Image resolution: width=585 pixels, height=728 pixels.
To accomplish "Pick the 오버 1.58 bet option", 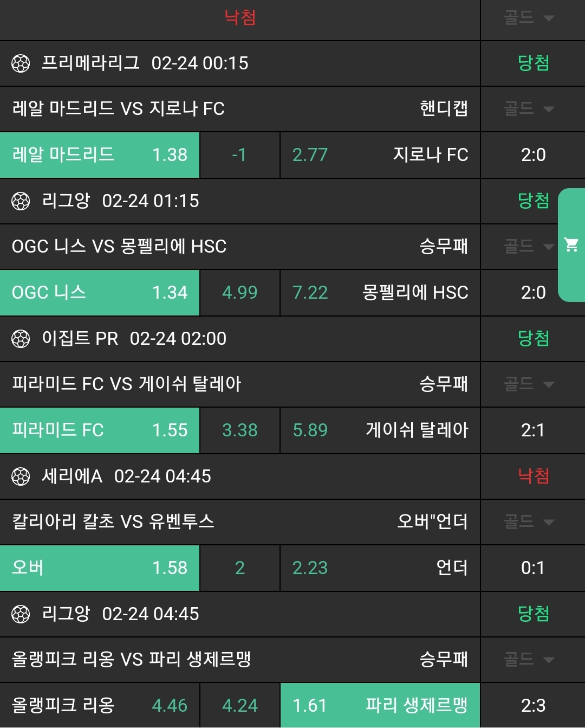I will pos(100,568).
